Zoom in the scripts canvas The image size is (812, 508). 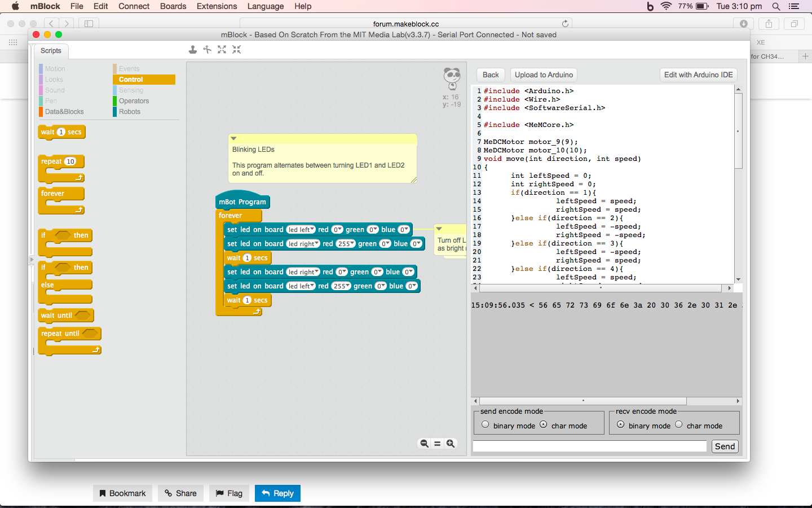point(451,444)
